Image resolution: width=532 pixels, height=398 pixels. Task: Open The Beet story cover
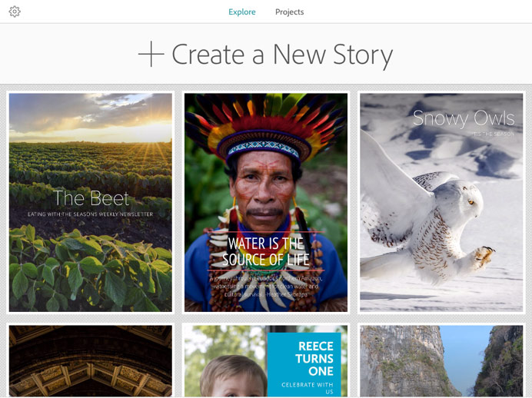91,202
